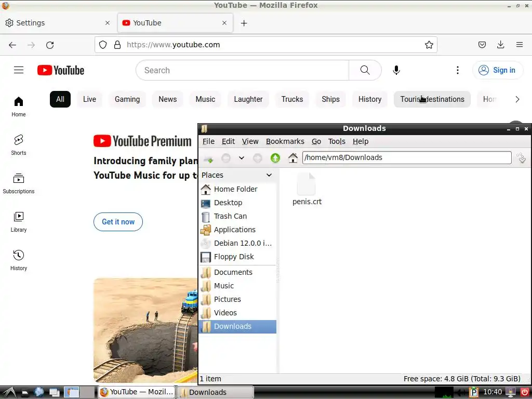The width and height of the screenshot is (532, 399).
Task: Click the Downloads taskbar button
Action: [x=215, y=392]
